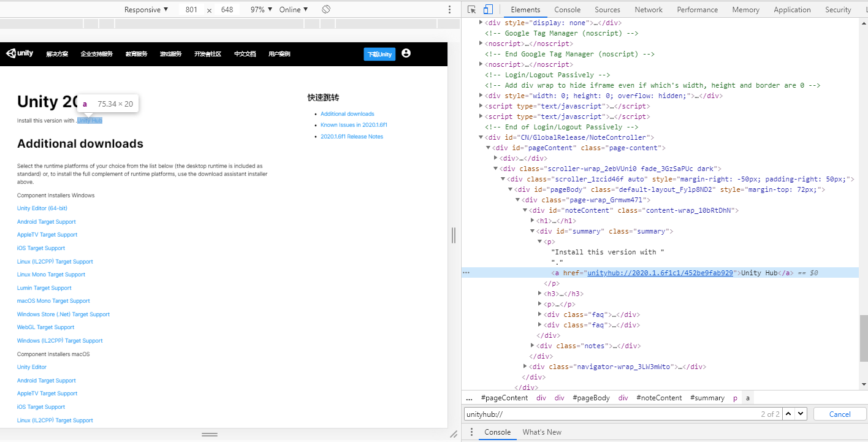This screenshot has width=868, height=442.
Task: Activate the inspect element picker icon
Action: pyautogui.click(x=471, y=10)
